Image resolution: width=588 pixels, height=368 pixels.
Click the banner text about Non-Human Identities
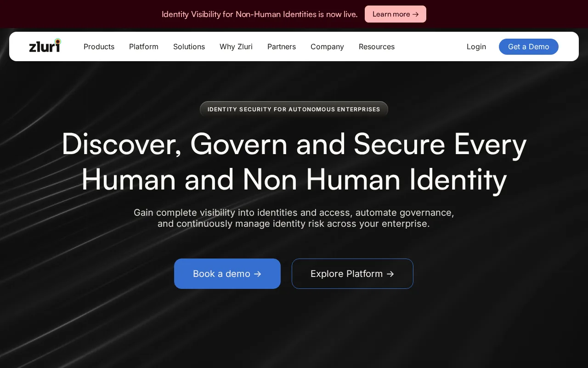[260, 14]
